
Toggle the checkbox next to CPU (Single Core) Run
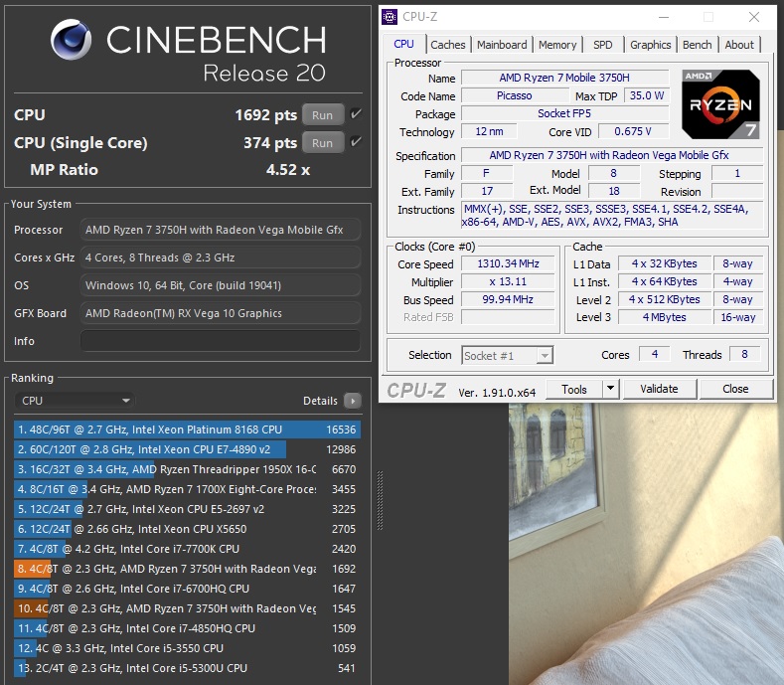click(356, 142)
